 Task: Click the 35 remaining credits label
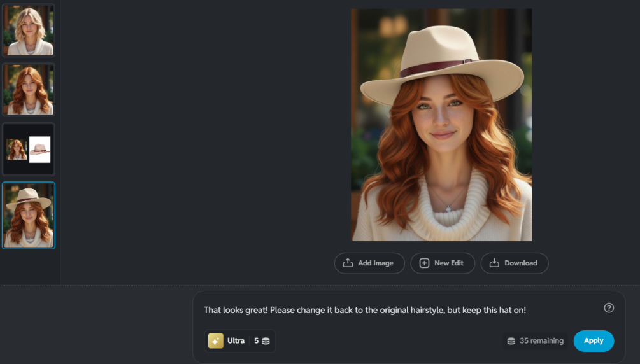[x=541, y=341]
